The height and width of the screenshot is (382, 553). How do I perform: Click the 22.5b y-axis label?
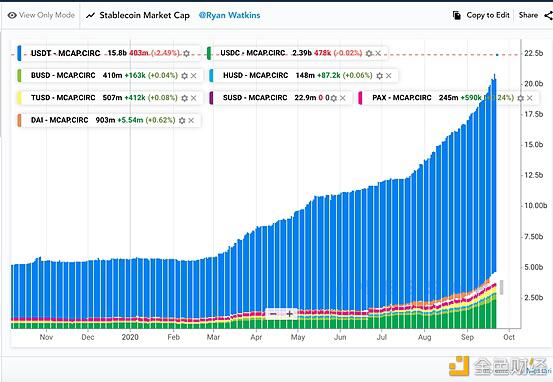(x=534, y=53)
